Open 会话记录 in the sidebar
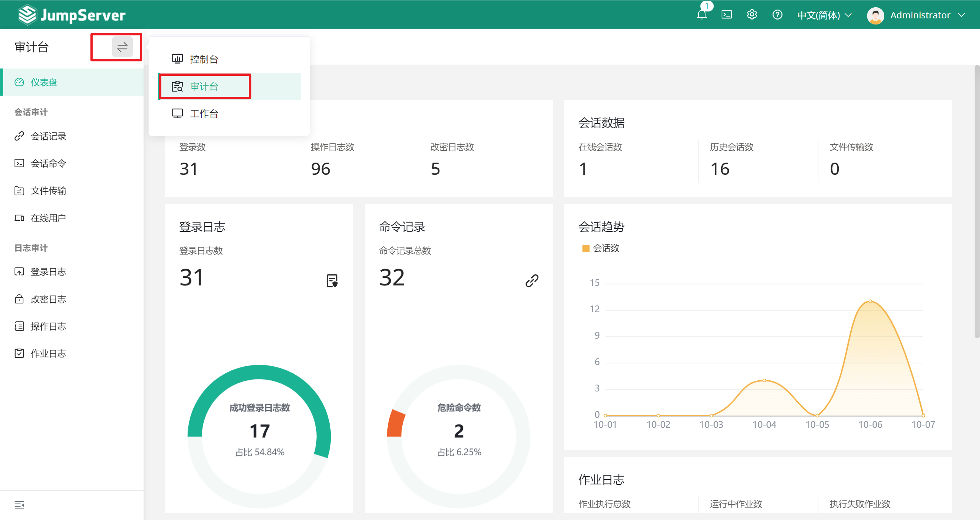The image size is (980, 520). coord(72,136)
